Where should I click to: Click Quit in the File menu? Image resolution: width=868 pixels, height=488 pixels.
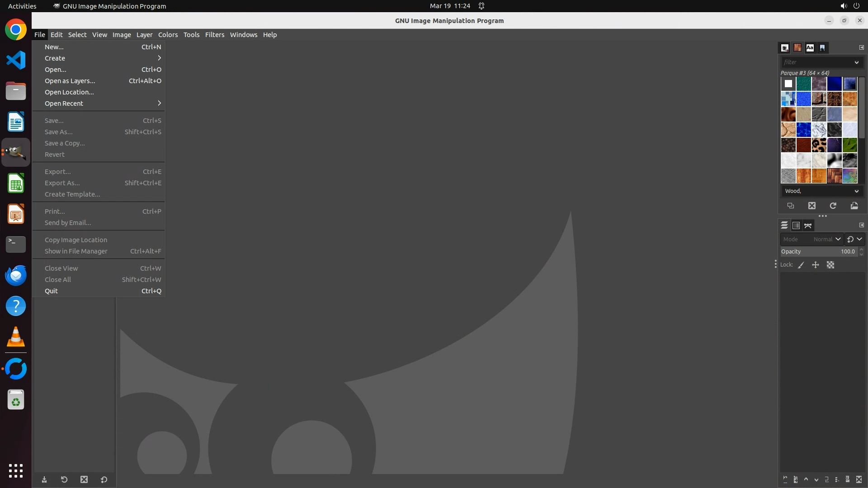[x=51, y=291]
